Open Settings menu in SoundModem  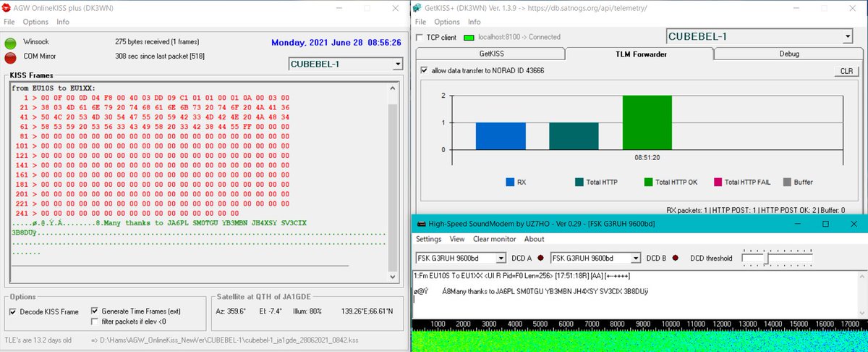[428, 239]
